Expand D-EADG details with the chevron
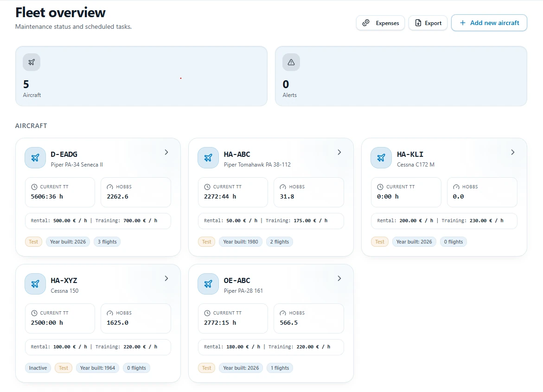This screenshot has height=392, width=543. pos(166,152)
